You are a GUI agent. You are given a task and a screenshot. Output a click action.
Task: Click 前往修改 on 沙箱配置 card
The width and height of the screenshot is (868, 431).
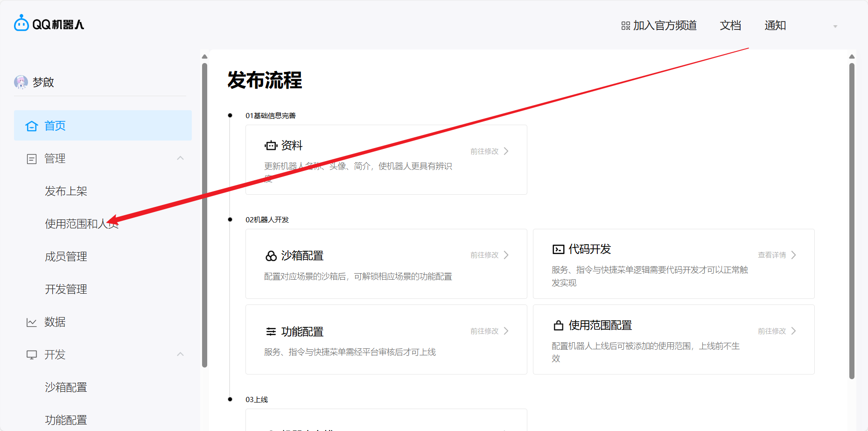pyautogui.click(x=484, y=255)
